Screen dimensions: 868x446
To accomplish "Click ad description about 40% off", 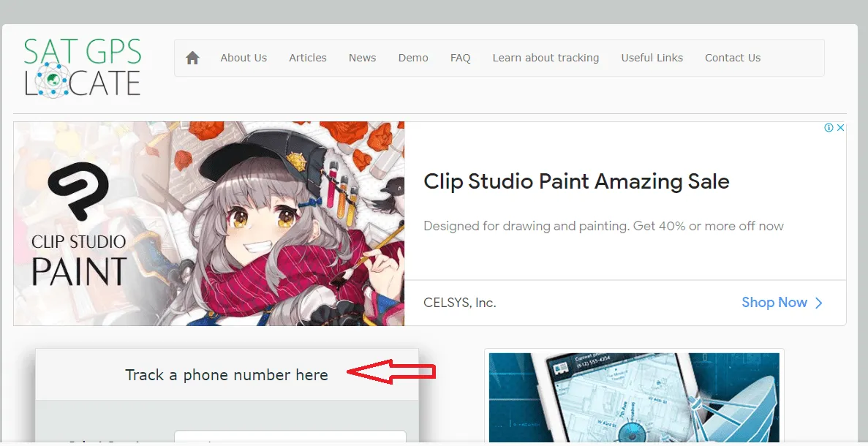I will [x=603, y=226].
